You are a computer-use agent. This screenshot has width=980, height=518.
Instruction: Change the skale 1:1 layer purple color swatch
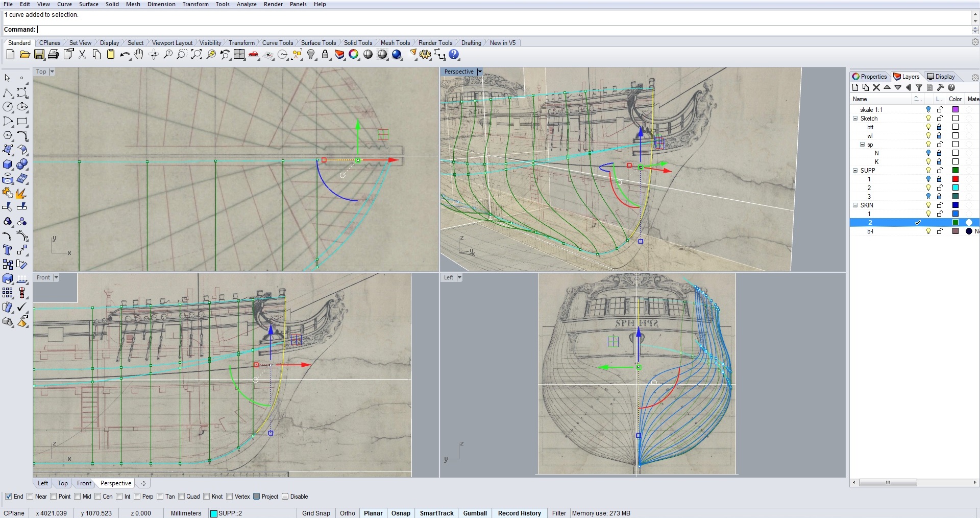(x=955, y=109)
